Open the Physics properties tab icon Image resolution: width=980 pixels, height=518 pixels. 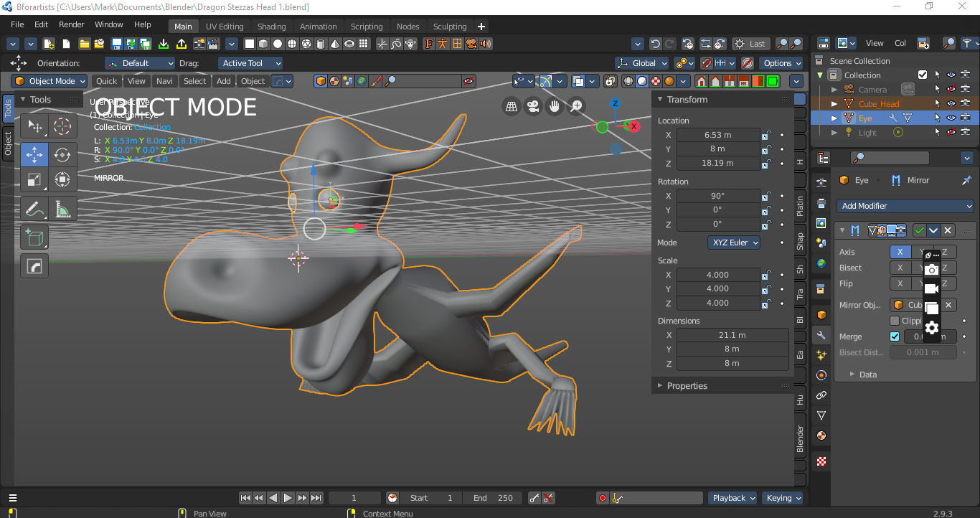pyautogui.click(x=821, y=375)
